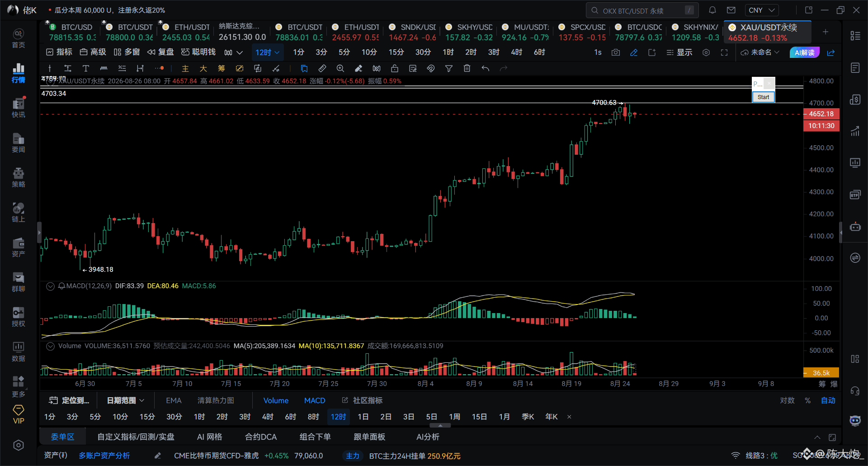Toggle the blue drawing pencil tool

click(634, 52)
